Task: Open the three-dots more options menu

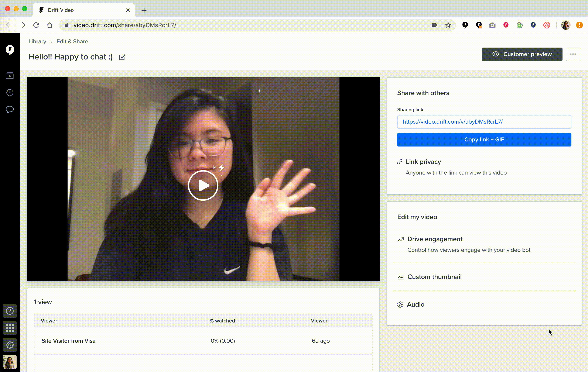Action: [573, 54]
